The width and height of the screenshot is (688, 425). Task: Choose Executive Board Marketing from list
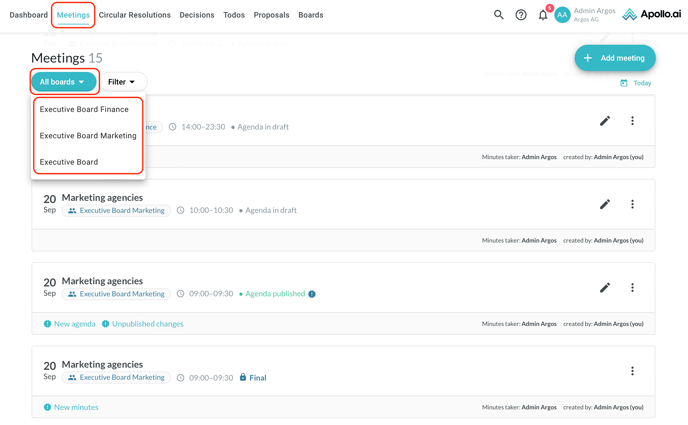coord(88,135)
